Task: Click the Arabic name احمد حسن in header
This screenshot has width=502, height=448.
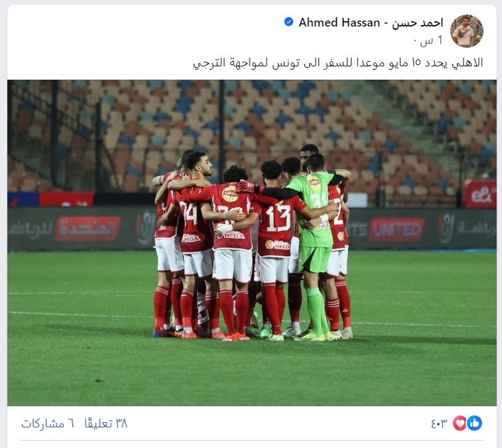Action: pyautogui.click(x=418, y=23)
